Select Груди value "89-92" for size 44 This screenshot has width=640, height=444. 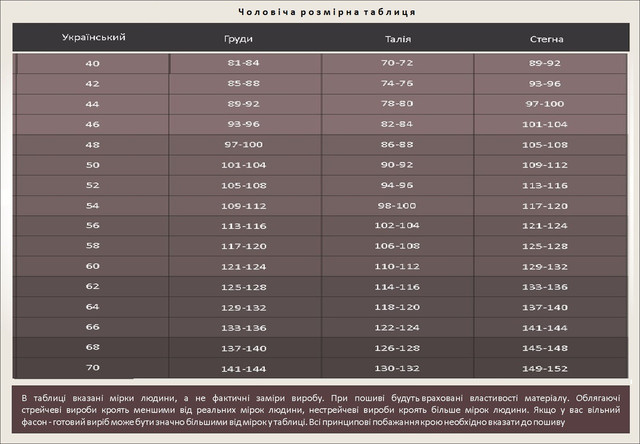pyautogui.click(x=244, y=104)
